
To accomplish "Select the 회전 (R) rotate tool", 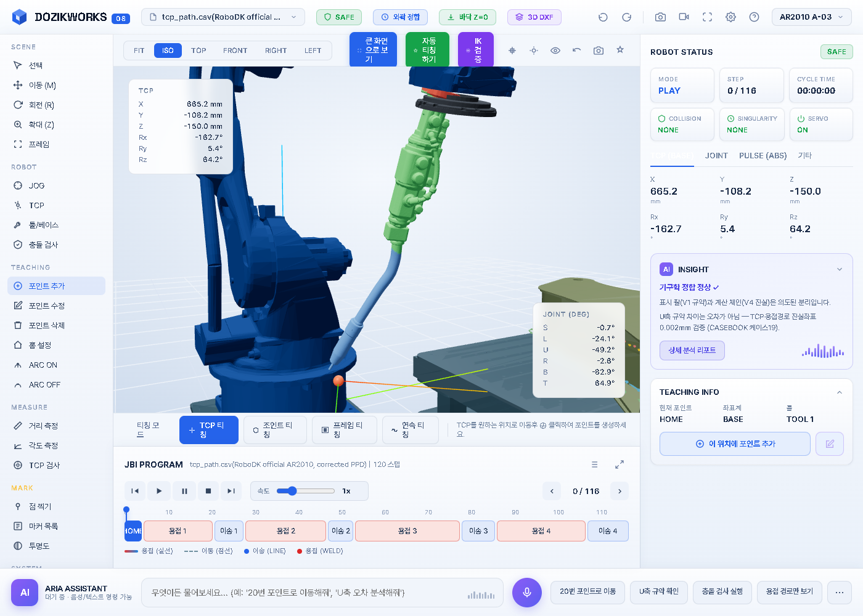I will tap(56, 105).
